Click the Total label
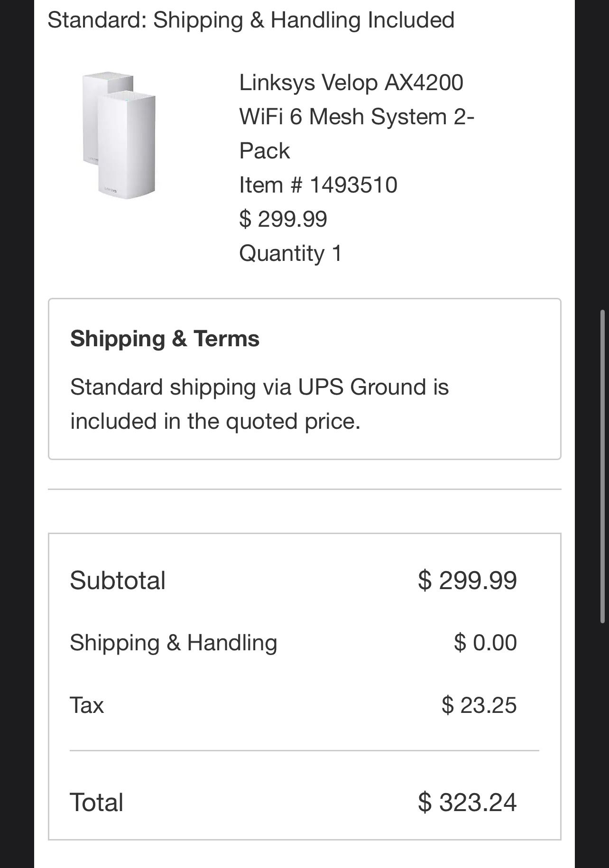The image size is (609, 868). [96, 802]
